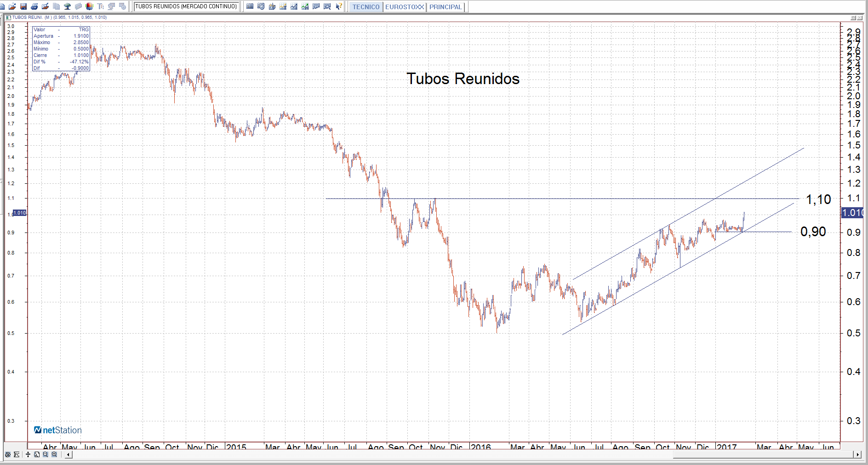Screen dimensions: 868x465
Task: Click the '2016' label on time axis
Action: [481, 447]
